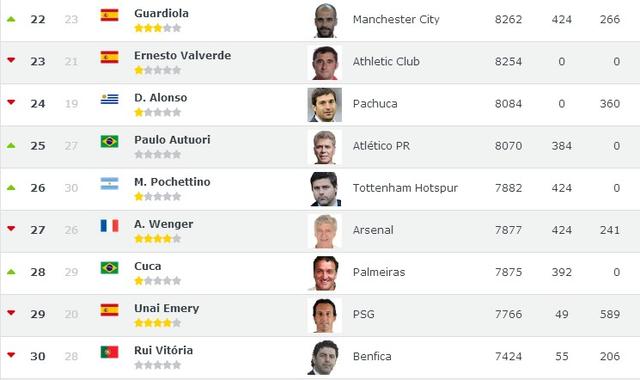Click the Benfica club name

(372, 356)
